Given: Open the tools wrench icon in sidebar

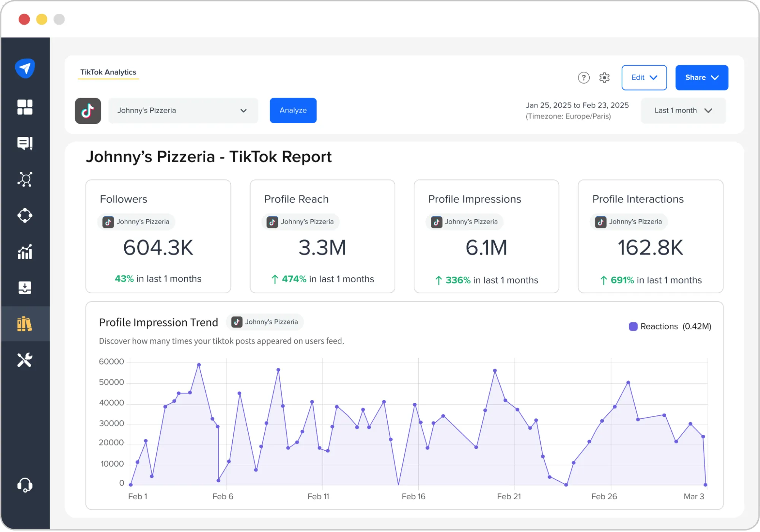Looking at the screenshot, I should point(25,359).
